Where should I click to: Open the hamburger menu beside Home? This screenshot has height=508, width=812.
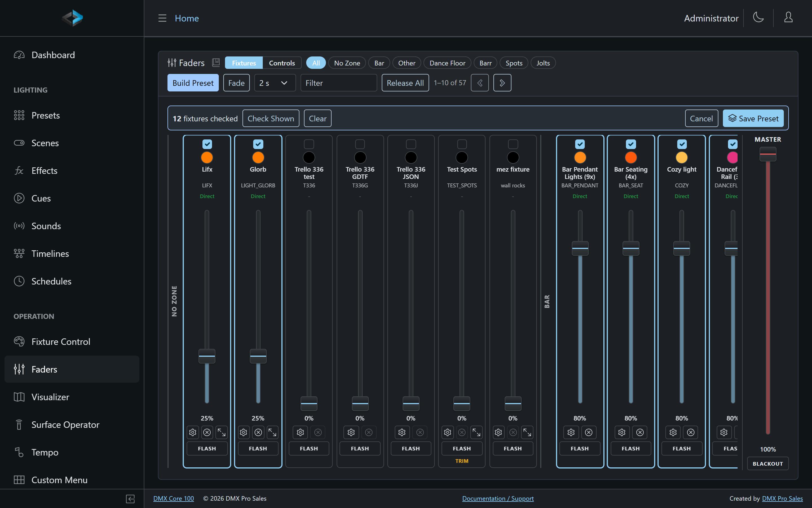(162, 18)
